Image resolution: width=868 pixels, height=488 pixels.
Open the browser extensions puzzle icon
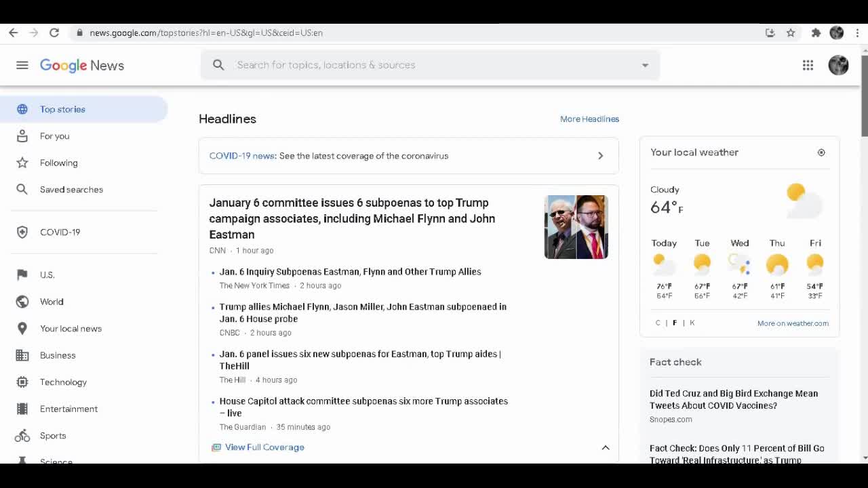pyautogui.click(x=816, y=33)
